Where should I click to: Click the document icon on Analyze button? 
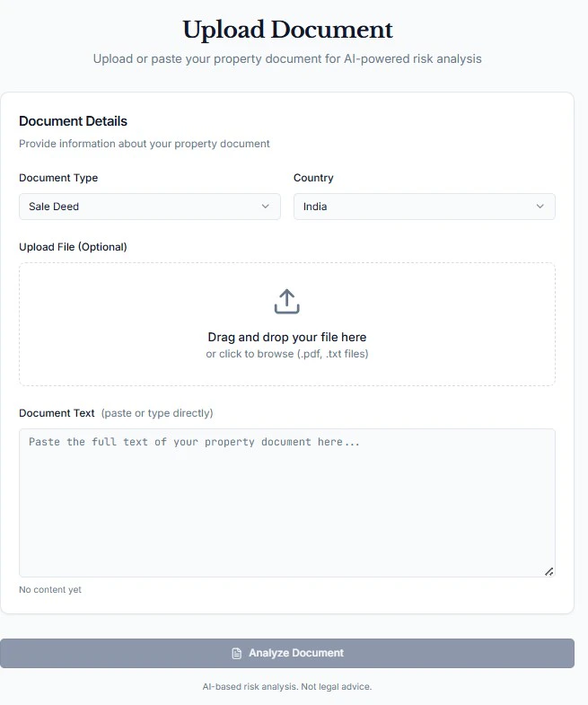(x=237, y=654)
